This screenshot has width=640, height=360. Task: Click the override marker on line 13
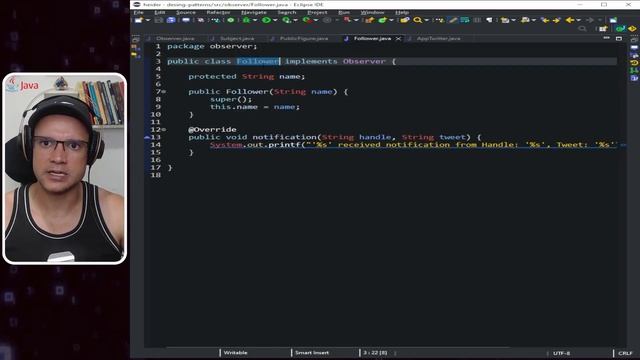(147, 137)
